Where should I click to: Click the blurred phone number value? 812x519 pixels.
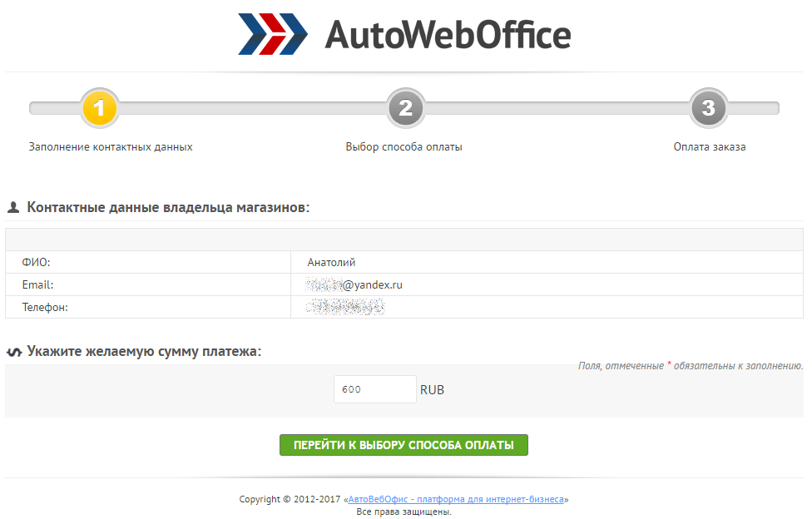point(345,308)
